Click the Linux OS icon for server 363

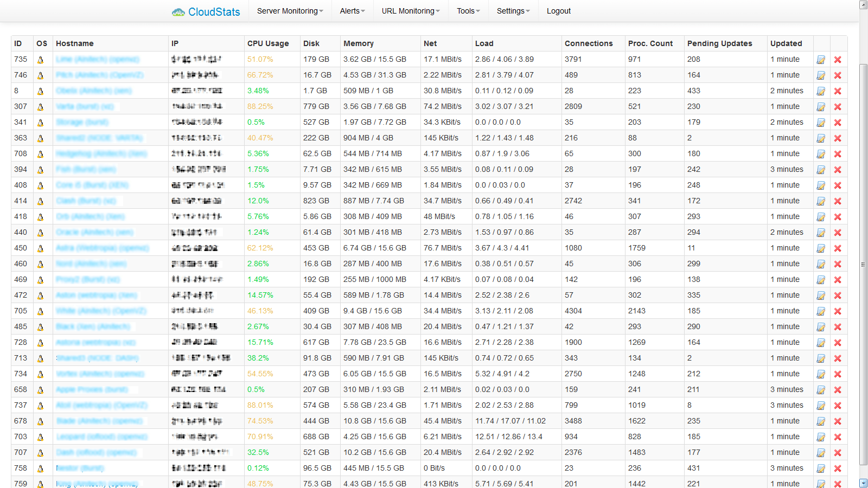point(40,138)
